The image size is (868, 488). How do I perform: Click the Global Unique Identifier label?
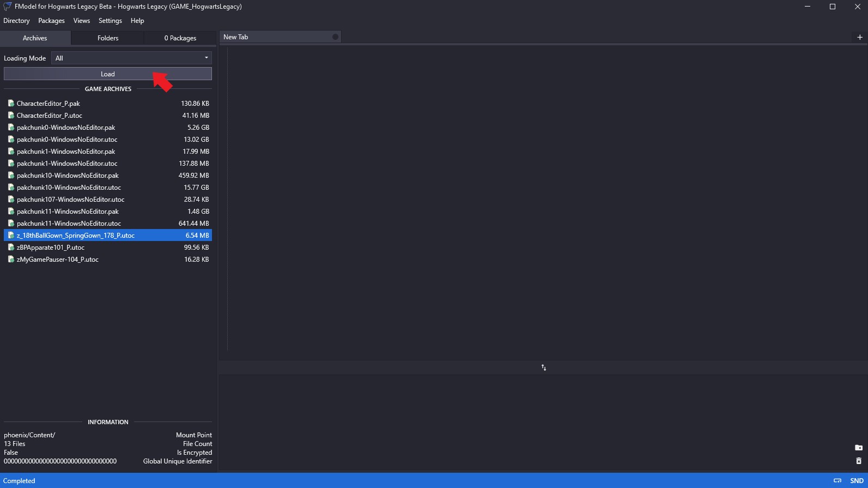[178, 461]
